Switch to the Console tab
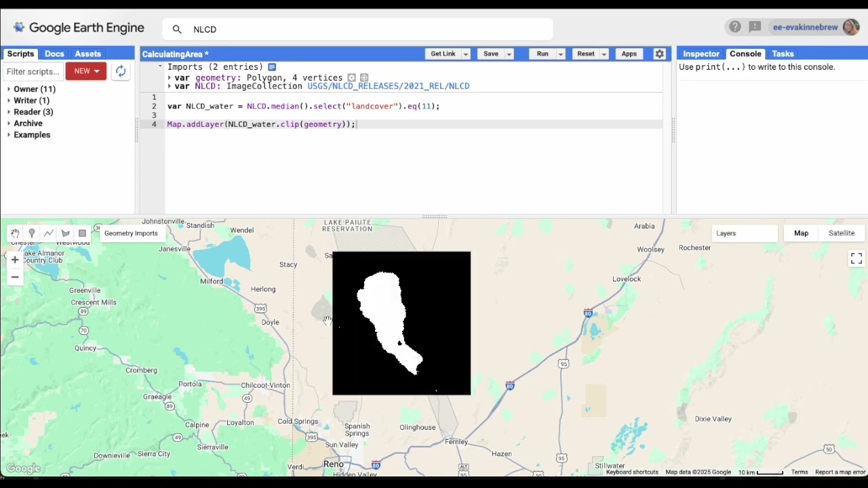This screenshot has width=868, height=488. coord(745,54)
